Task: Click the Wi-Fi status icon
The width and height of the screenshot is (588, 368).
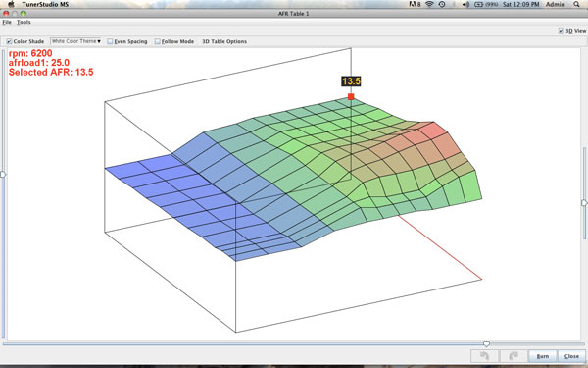Action: (x=430, y=4)
